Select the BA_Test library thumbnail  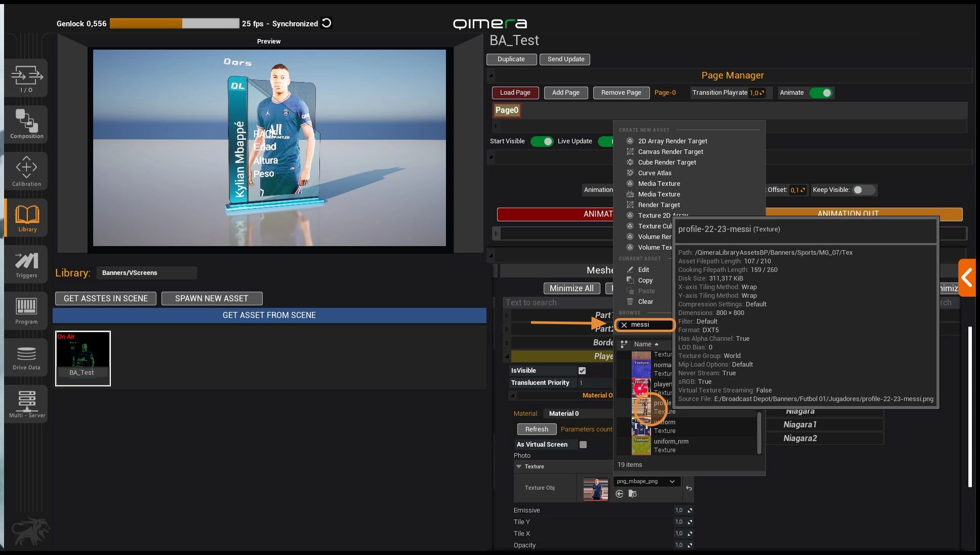pos(83,358)
